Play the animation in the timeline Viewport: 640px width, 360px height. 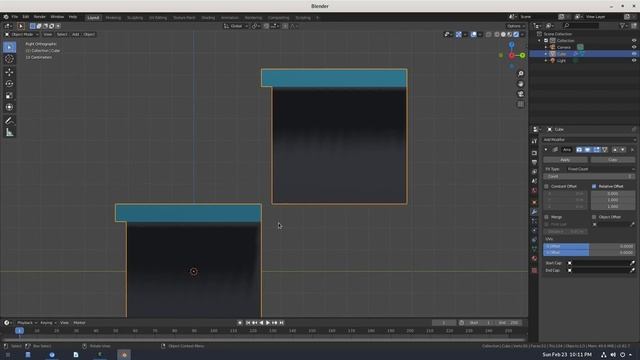point(268,323)
